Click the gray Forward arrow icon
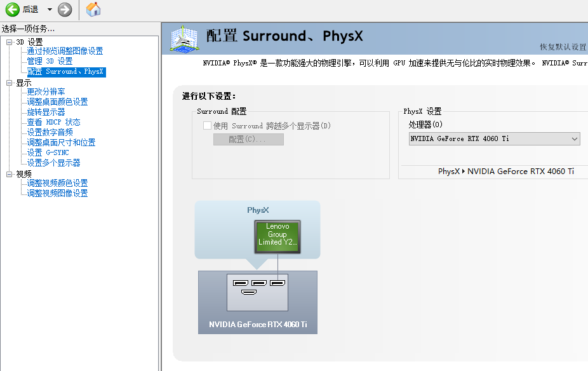The height and width of the screenshot is (371, 588). [x=65, y=10]
